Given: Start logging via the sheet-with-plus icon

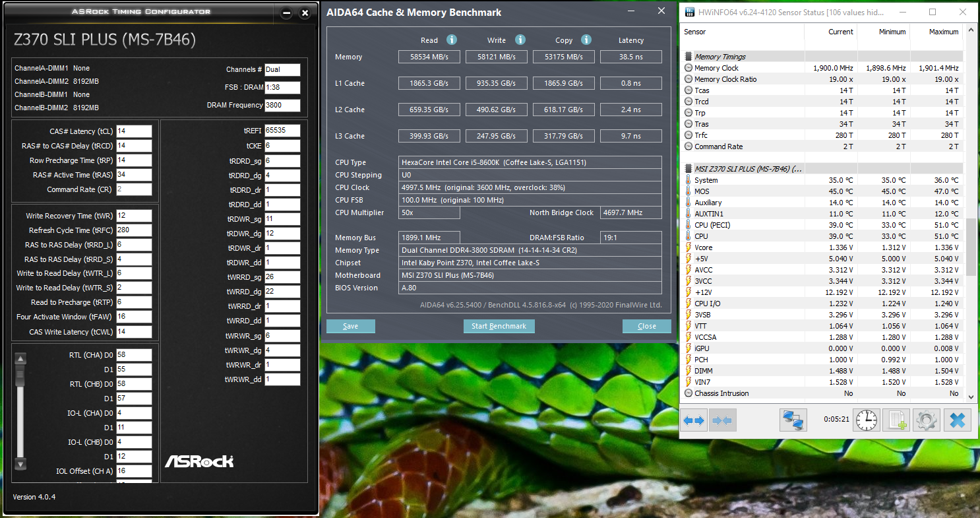Looking at the screenshot, I should click(x=897, y=420).
